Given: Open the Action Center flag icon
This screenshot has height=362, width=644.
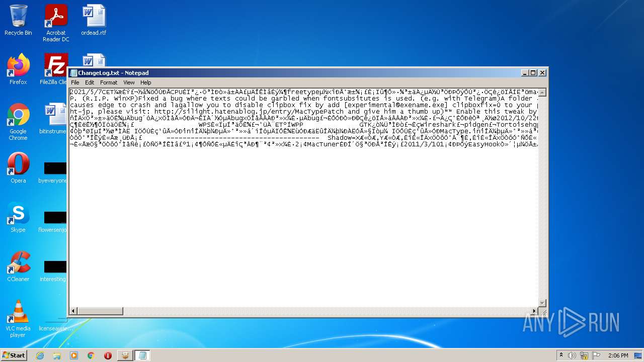Looking at the screenshot, I should coord(595,355).
